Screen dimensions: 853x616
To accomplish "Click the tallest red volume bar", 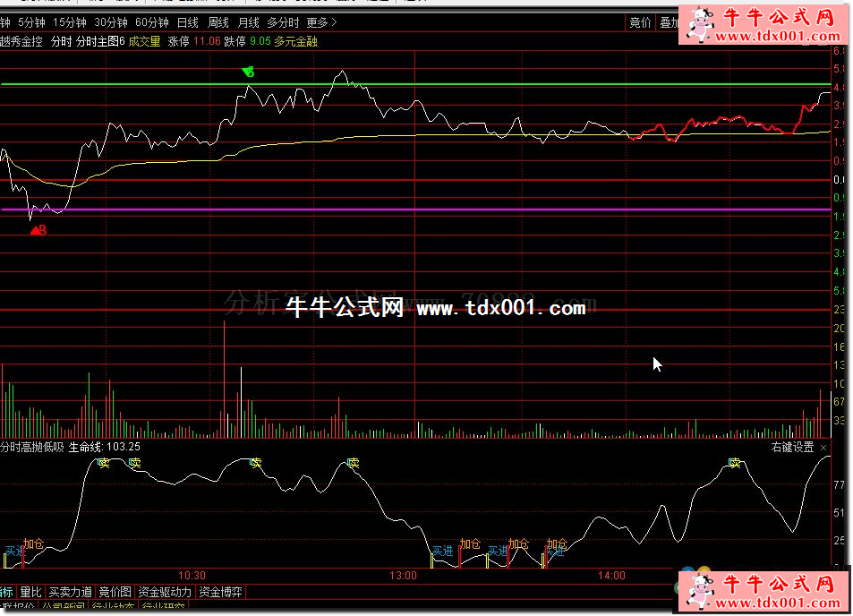I will coord(224,380).
